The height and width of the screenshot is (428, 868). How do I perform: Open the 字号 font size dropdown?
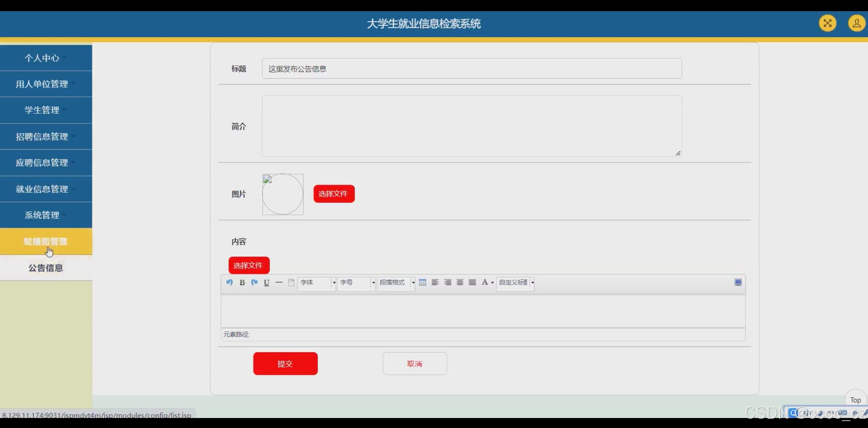(x=356, y=283)
